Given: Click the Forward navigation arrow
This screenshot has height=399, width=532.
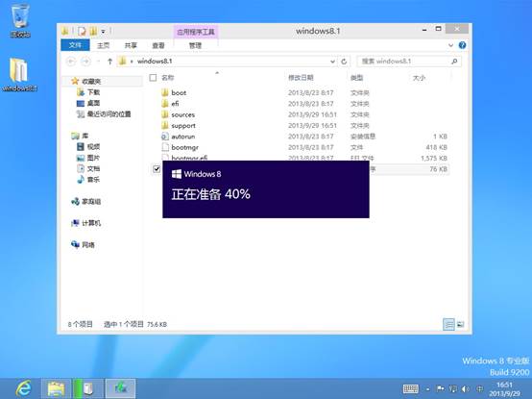Looking at the screenshot, I should (85, 62).
